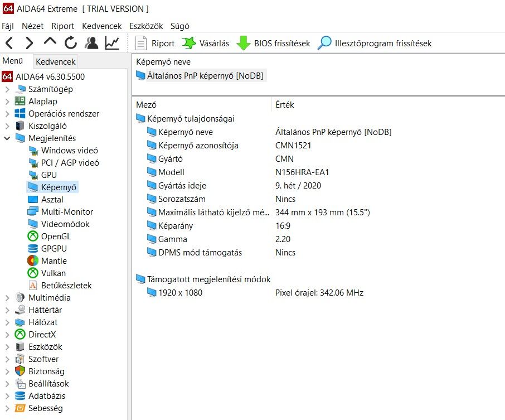Open the Súgó menu
This screenshot has height=420, width=505.
click(x=180, y=26)
